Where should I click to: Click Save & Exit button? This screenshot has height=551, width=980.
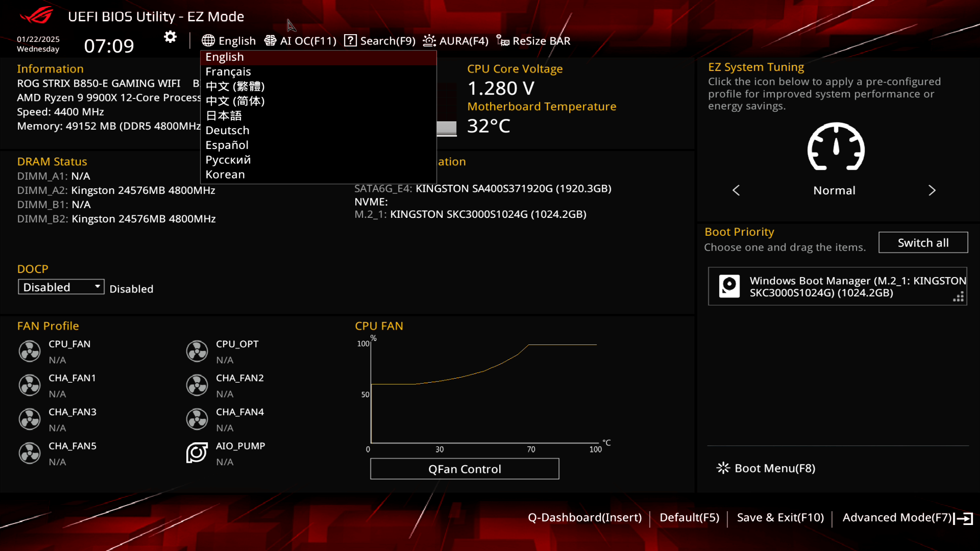coord(780,517)
